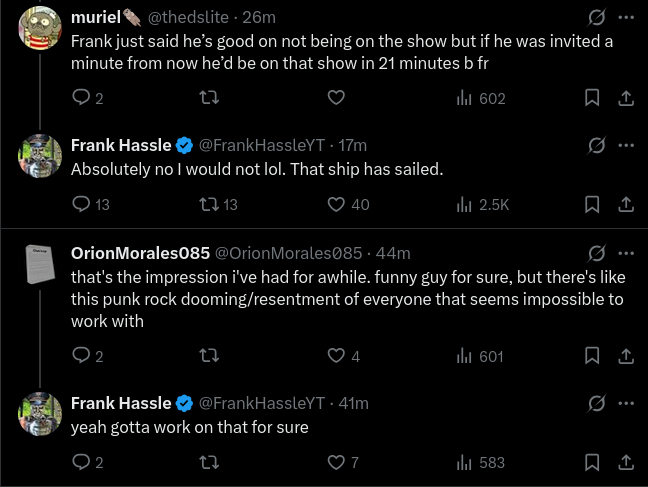Screen dimensions: 648x487
Task: Like Frank's "That ship has sailed" reply
Action: click(x=337, y=204)
